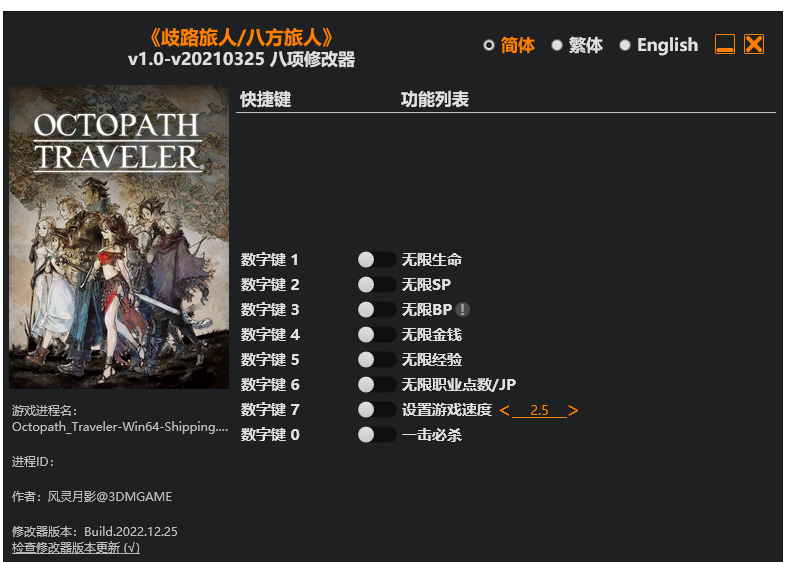
Task: Toggle the 无限生命 switch
Action: (x=377, y=260)
